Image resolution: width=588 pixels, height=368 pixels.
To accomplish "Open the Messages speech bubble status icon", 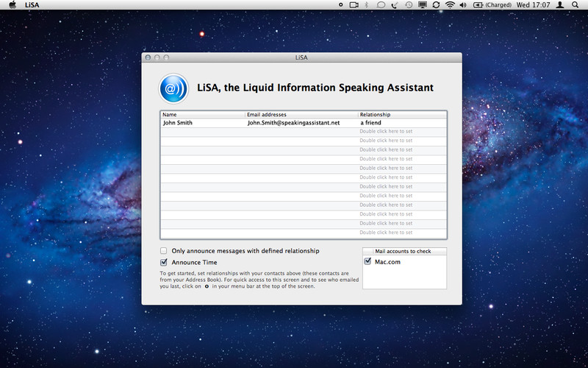I will tap(381, 5).
